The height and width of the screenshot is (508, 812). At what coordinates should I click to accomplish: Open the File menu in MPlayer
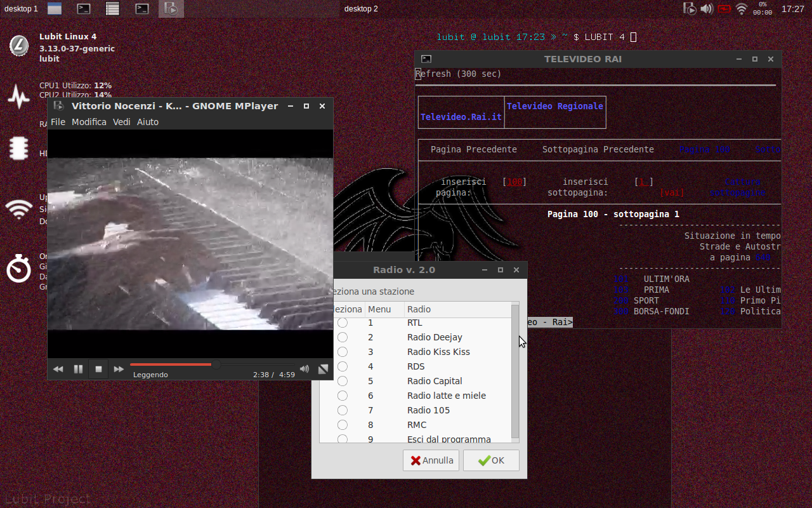point(58,122)
